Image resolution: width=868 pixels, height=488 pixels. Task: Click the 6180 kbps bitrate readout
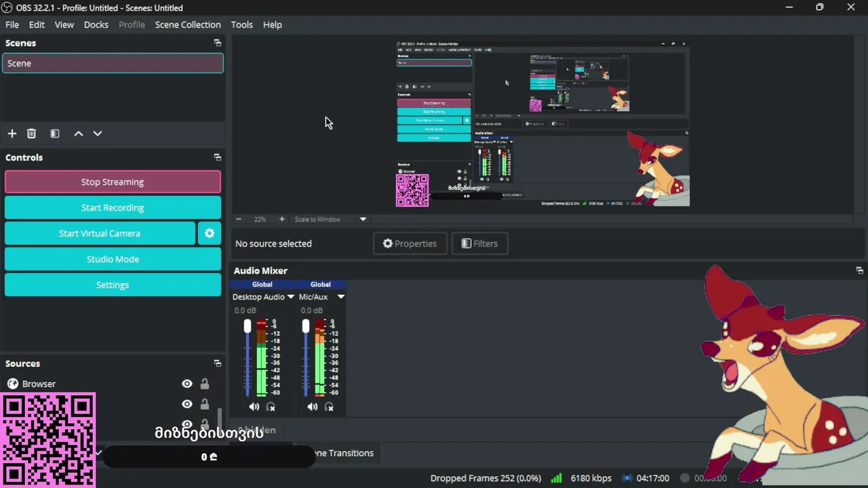pos(591,478)
